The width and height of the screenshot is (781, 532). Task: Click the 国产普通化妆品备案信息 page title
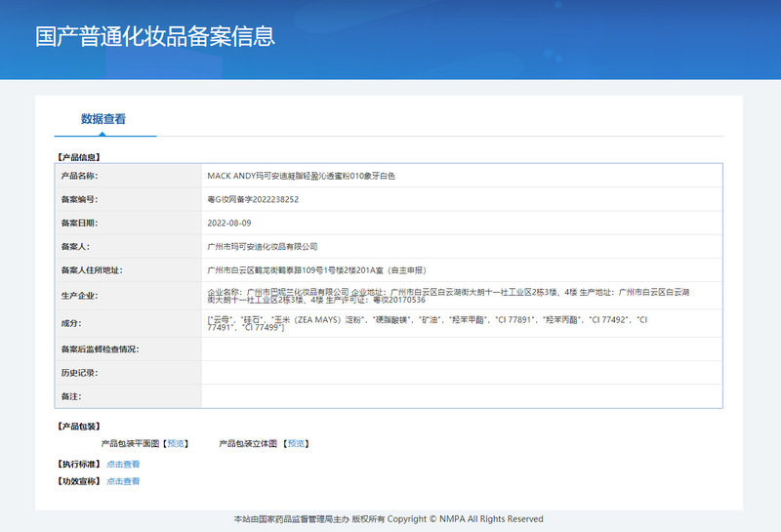155,37
